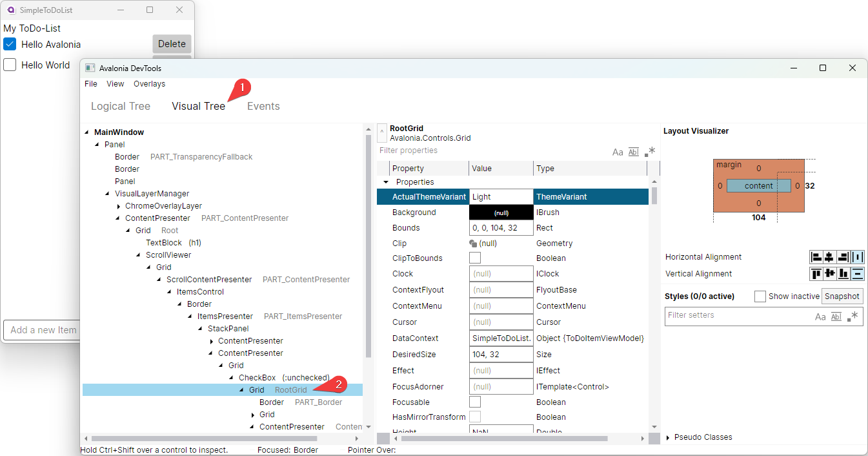
Task: Set horizontal alignment to center
Action: coord(830,257)
